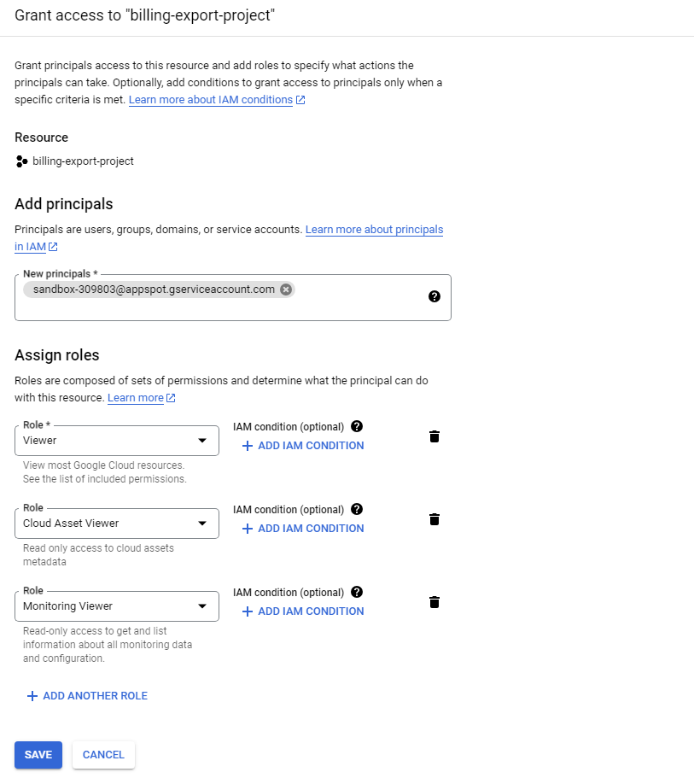The image size is (694, 784).
Task: Click the New principals help icon
Action: click(434, 296)
